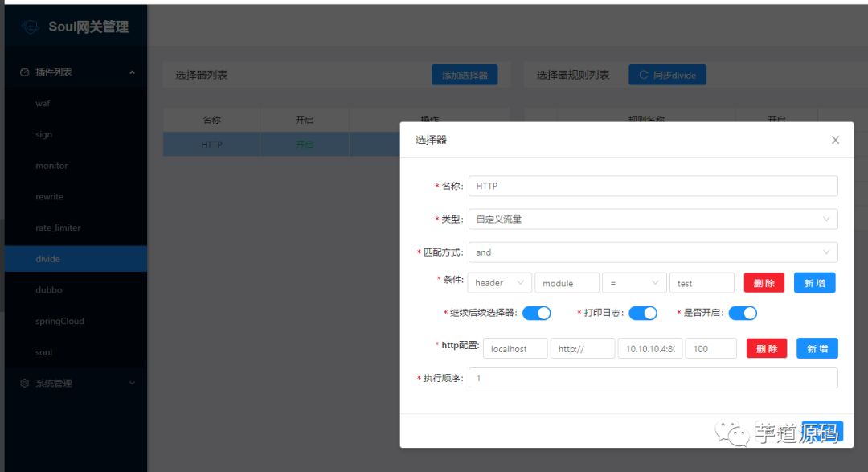Open the springCloud plugin menu item

(76, 321)
